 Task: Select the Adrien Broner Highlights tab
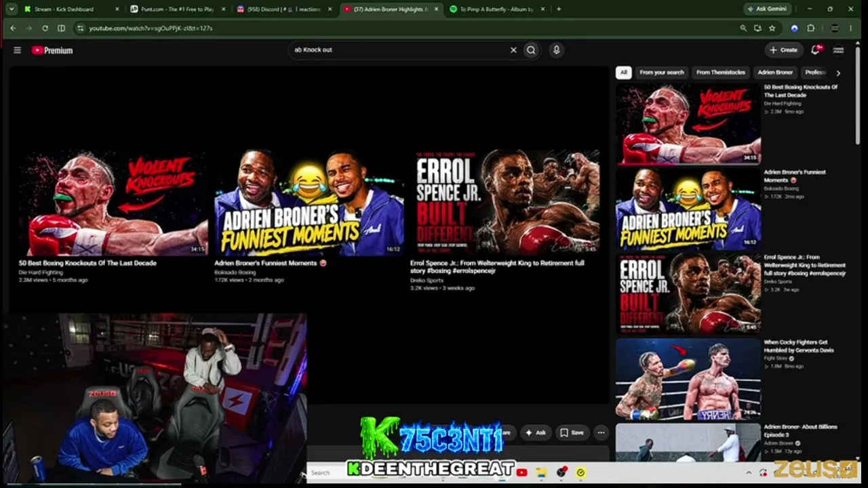point(391,9)
